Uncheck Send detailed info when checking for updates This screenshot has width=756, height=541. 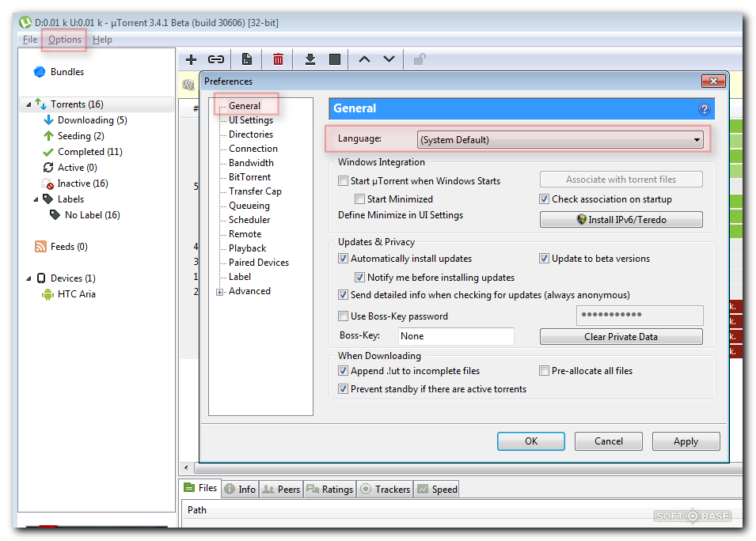click(x=344, y=295)
